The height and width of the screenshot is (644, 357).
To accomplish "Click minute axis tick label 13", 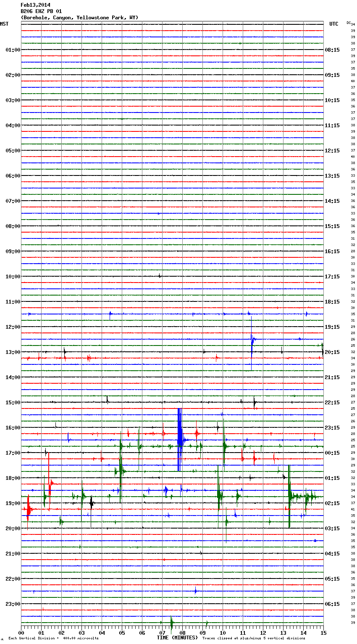I will [x=283, y=633].
